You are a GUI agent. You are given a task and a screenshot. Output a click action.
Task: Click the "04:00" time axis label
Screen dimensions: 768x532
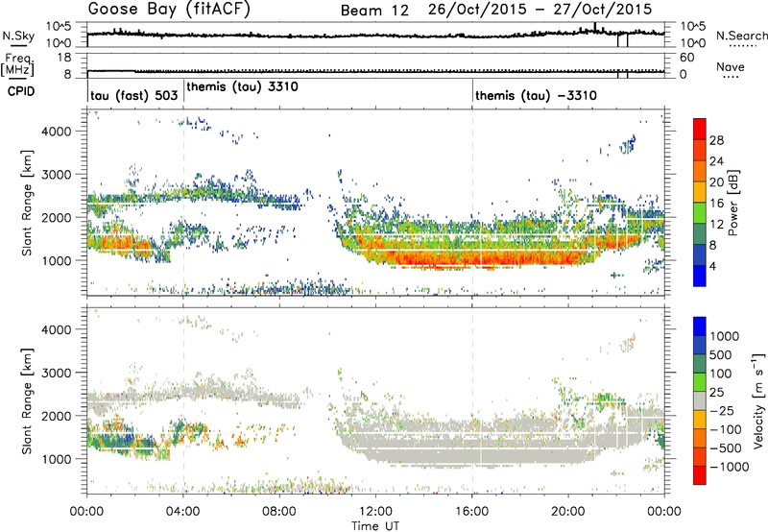[183, 512]
